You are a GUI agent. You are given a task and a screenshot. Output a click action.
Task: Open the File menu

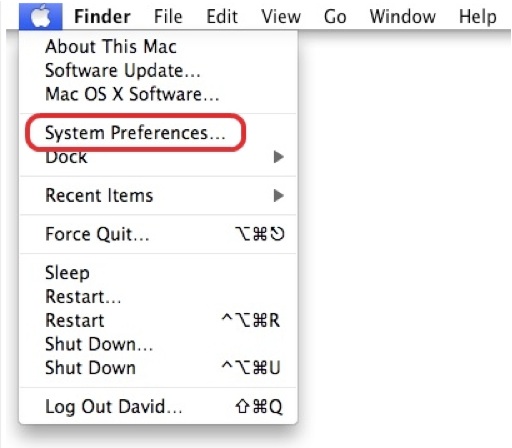coord(168,16)
